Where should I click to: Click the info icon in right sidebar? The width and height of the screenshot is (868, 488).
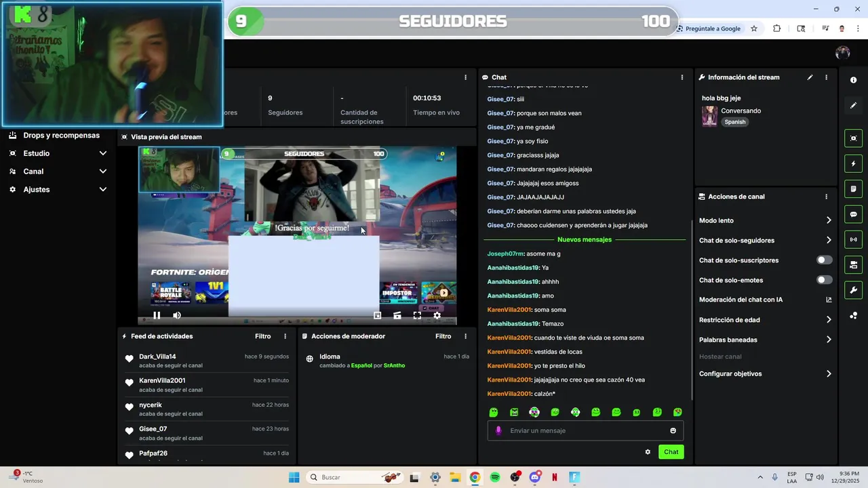(853, 80)
